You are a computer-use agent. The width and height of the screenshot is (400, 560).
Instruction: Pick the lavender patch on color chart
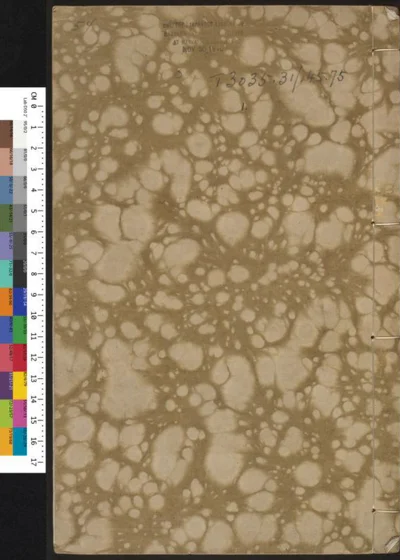6,246
